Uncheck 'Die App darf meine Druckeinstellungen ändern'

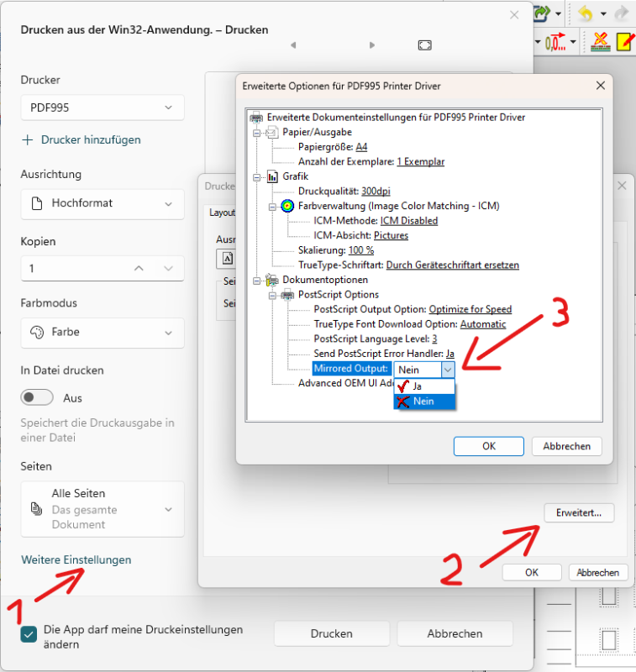tap(29, 635)
